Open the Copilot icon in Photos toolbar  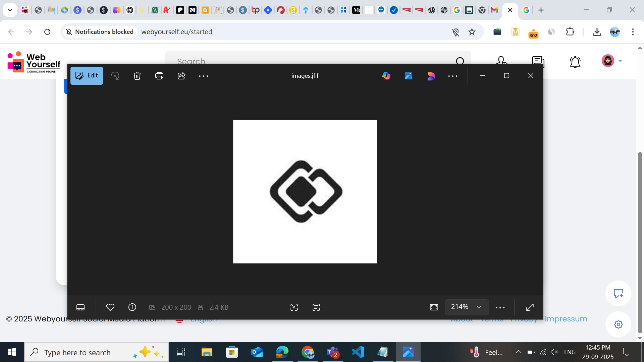pyautogui.click(x=386, y=76)
